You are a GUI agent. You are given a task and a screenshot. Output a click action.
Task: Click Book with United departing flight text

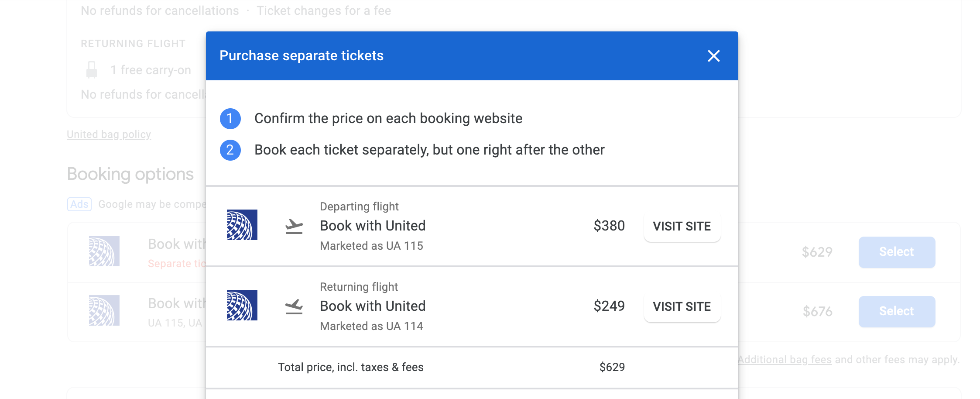pyautogui.click(x=373, y=226)
